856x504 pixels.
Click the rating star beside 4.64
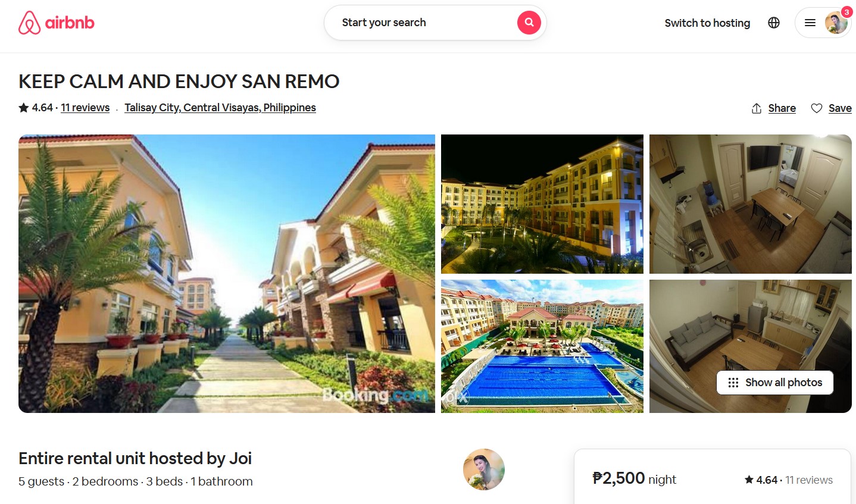click(x=24, y=108)
